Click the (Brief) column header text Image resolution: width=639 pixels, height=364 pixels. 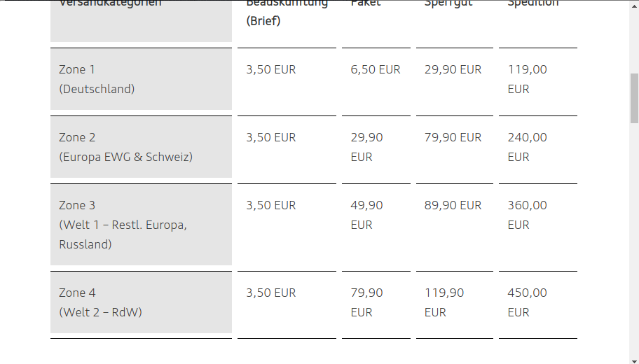click(x=263, y=21)
